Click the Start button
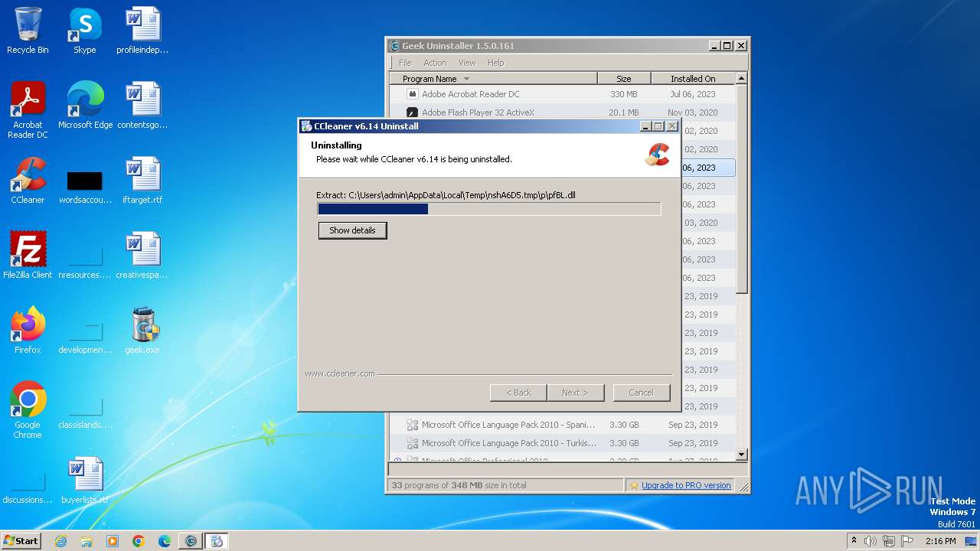This screenshot has height=551, width=980. [x=21, y=541]
